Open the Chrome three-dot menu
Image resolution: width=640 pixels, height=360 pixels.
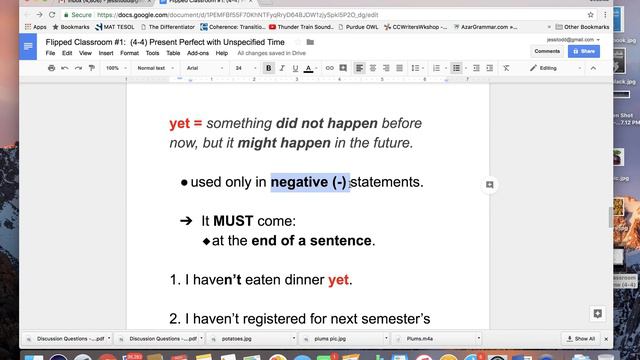tap(605, 15)
